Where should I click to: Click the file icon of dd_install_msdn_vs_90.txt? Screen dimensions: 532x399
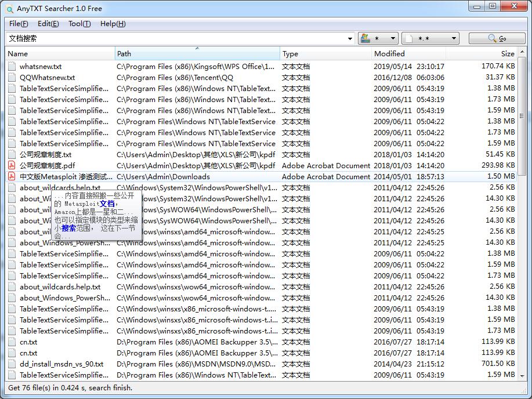[12, 364]
